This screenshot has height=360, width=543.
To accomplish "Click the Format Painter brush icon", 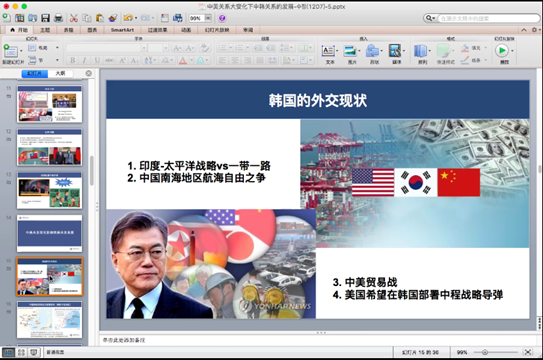I will (113, 18).
